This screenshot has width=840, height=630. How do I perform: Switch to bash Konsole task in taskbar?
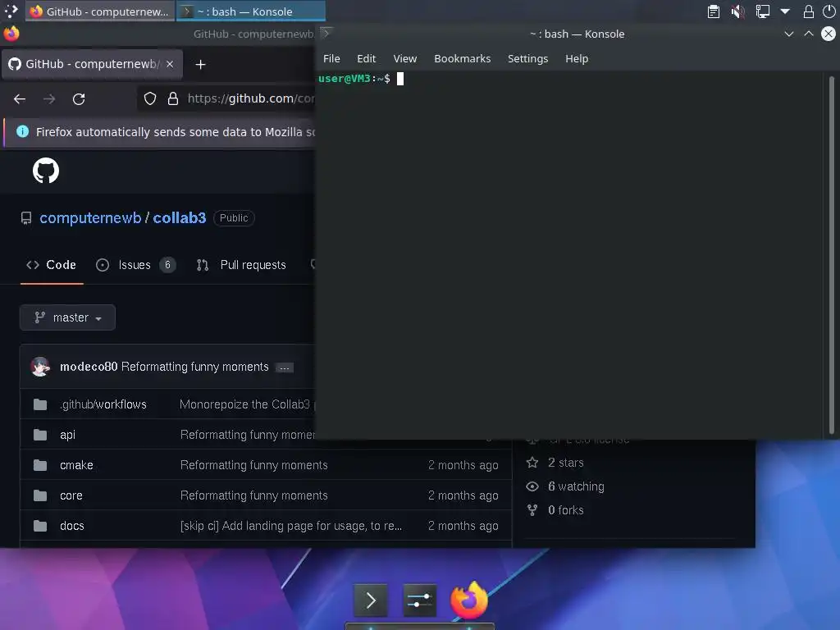click(x=251, y=11)
